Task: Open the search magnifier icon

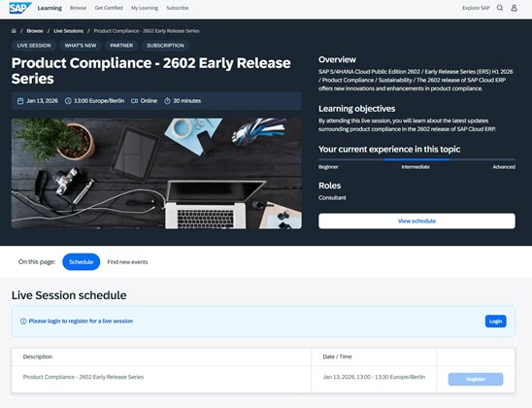Action: (x=500, y=8)
